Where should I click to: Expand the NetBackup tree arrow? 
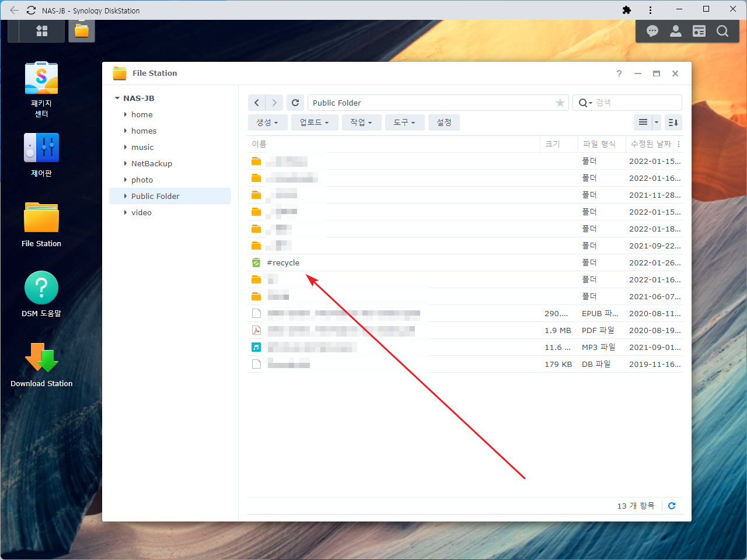pyautogui.click(x=125, y=163)
